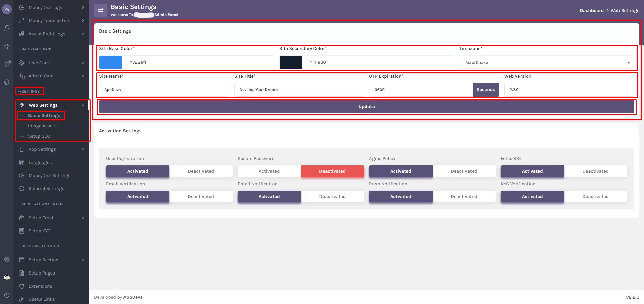
Task: Pick the Site Secondary Color swatch
Action: (x=291, y=62)
